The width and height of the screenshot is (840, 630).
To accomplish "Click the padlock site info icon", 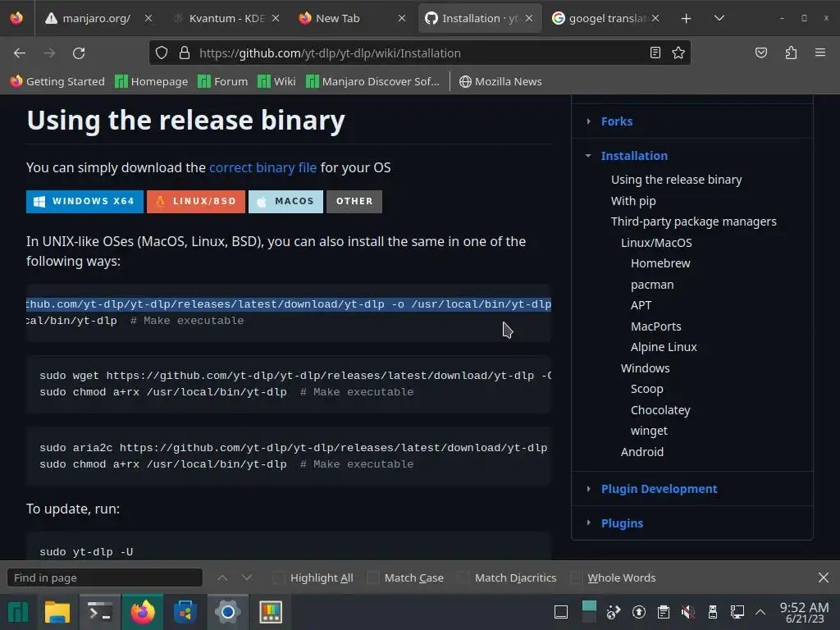I will pos(185,52).
